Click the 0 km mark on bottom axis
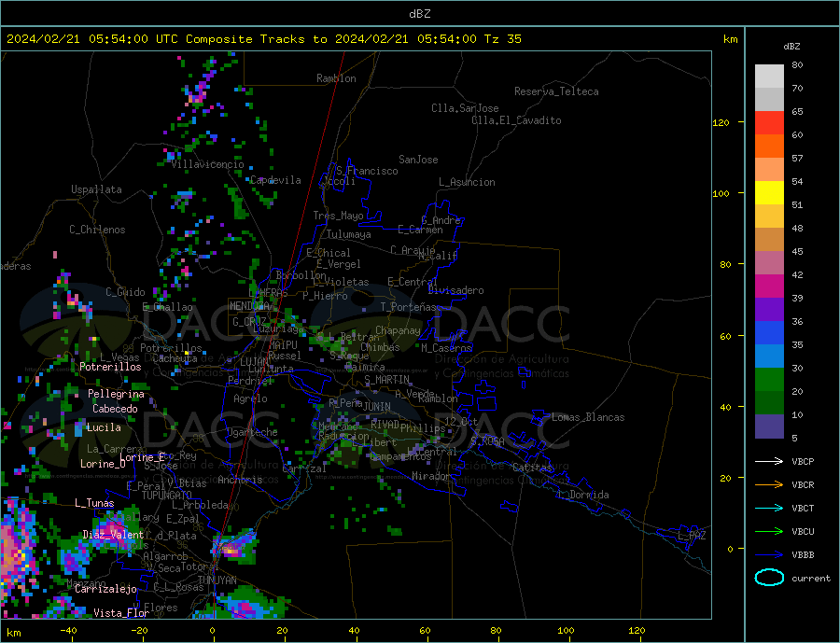Viewport: 840px width, 643px height. (x=212, y=631)
